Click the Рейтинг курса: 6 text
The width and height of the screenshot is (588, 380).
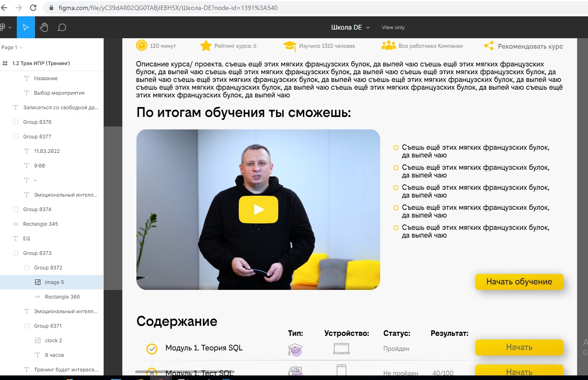tap(236, 46)
